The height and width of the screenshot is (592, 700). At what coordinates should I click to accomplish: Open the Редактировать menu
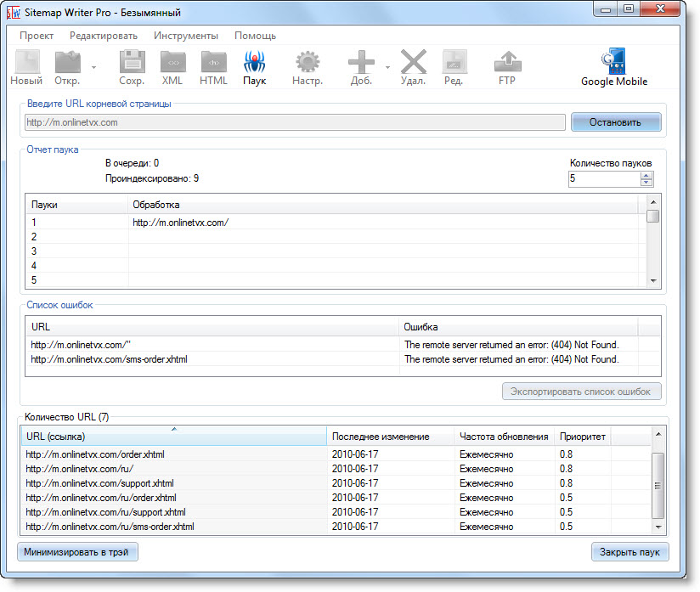[104, 36]
